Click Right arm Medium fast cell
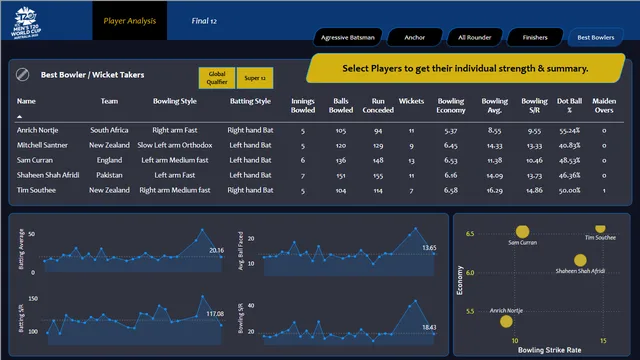 coord(175,190)
